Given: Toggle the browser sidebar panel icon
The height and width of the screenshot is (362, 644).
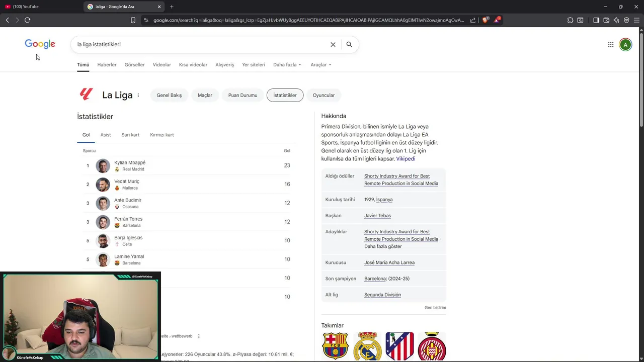Looking at the screenshot, I should coord(596,20).
